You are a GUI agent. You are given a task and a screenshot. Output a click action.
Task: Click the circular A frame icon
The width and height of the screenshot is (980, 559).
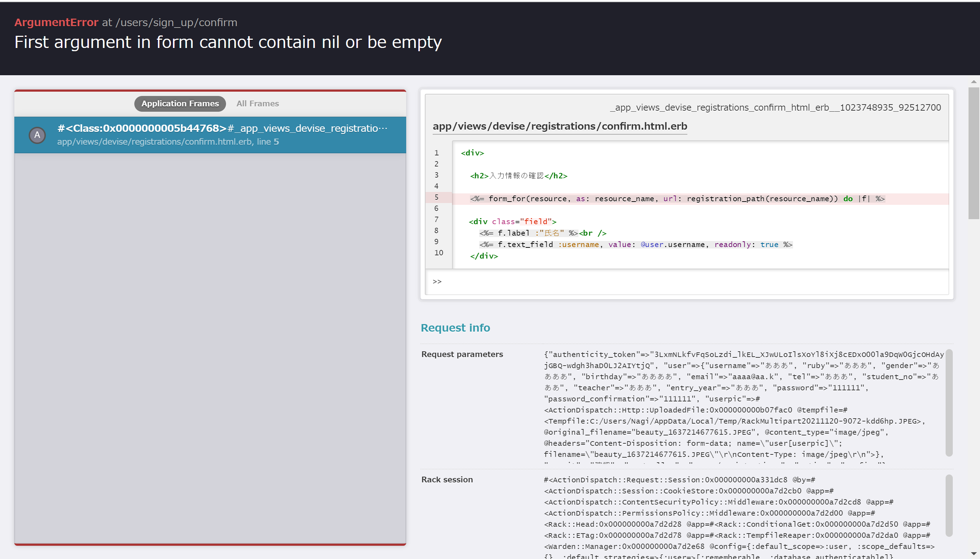[x=37, y=135]
